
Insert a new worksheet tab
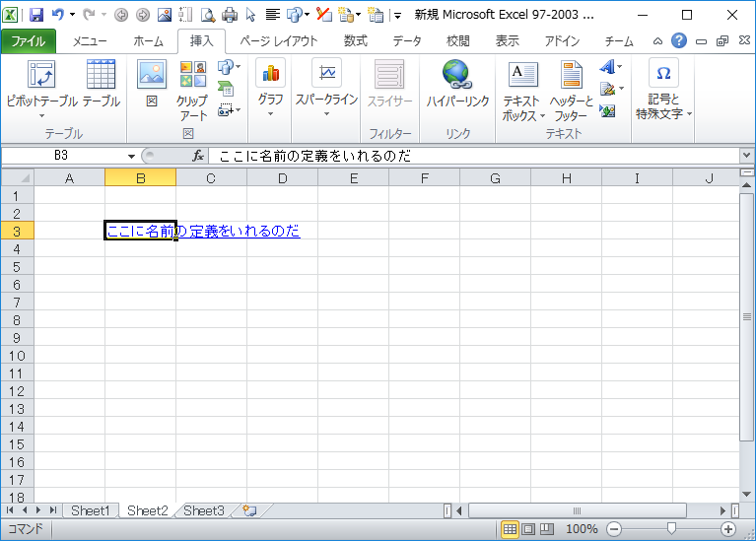coord(249,510)
